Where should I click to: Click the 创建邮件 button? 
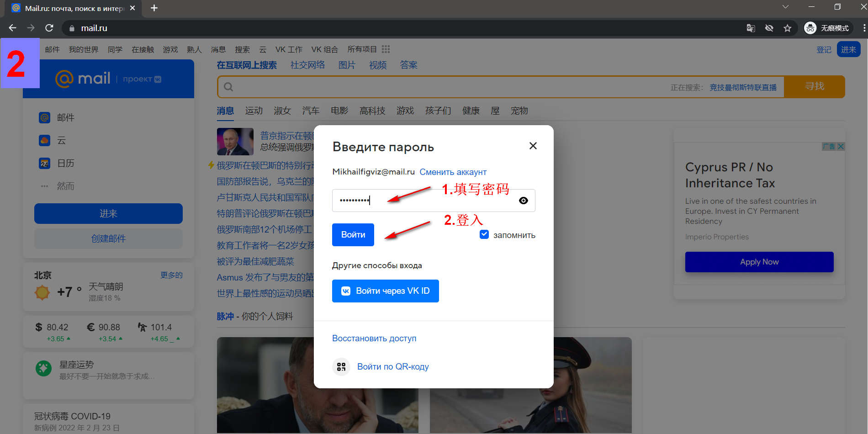[108, 238]
